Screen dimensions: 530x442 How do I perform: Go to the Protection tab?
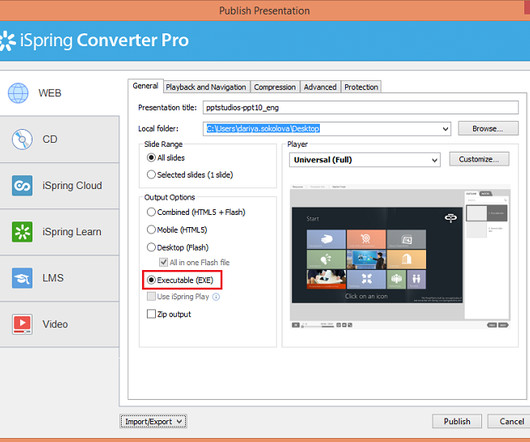point(361,87)
